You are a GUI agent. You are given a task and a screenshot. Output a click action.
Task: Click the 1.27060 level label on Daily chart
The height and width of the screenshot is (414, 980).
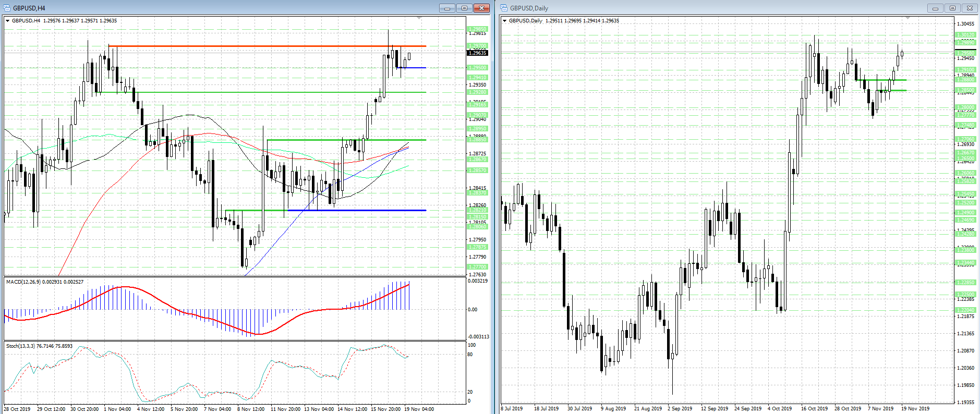tap(965, 139)
